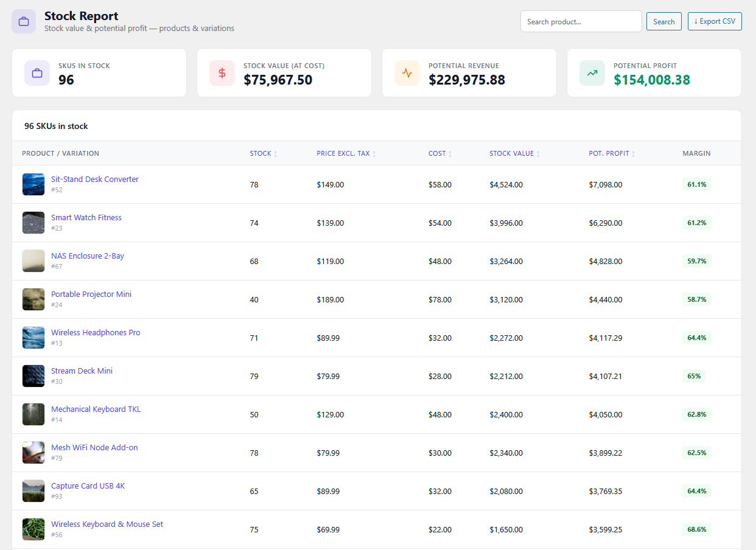Open Wireless Headphones Pro product link
Viewport: 756px width, 550px height.
tap(96, 332)
